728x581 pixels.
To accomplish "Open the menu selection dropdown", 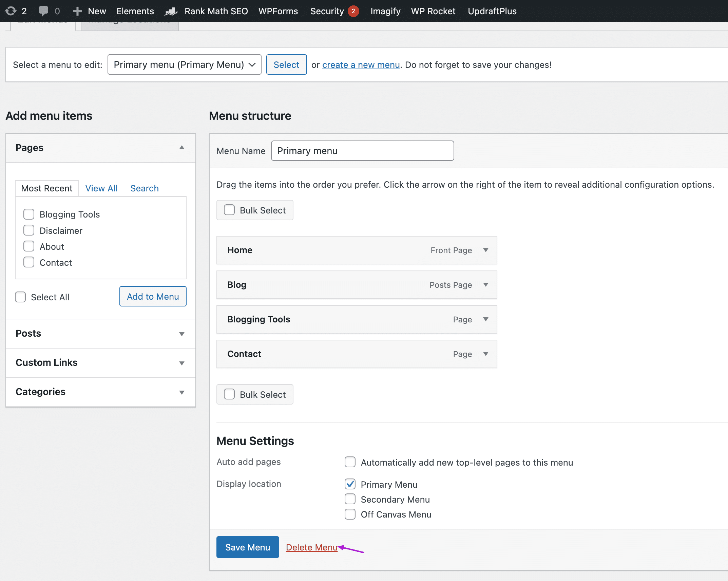I will (x=184, y=64).
